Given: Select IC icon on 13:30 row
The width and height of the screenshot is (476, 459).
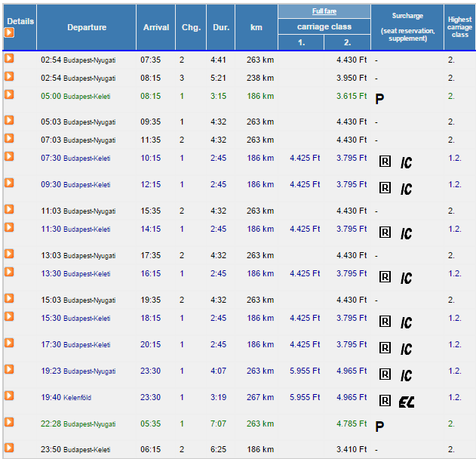Looking at the screenshot, I should click(406, 279).
